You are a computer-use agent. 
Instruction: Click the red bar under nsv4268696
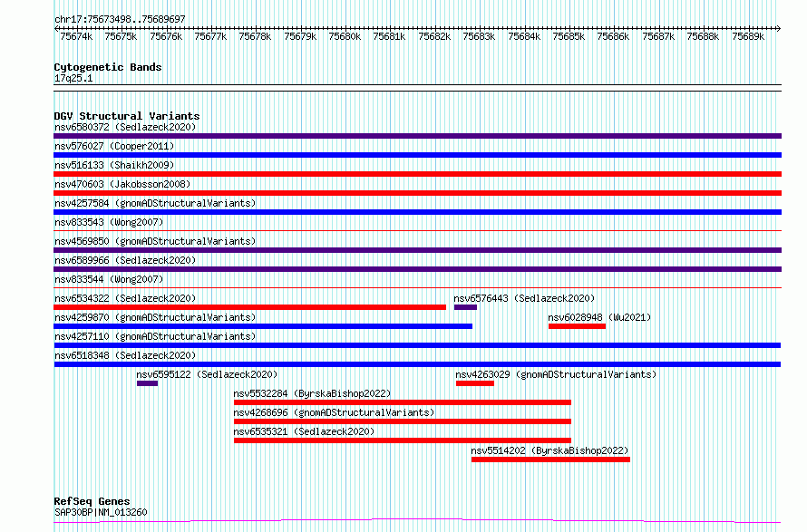pyautogui.click(x=403, y=421)
